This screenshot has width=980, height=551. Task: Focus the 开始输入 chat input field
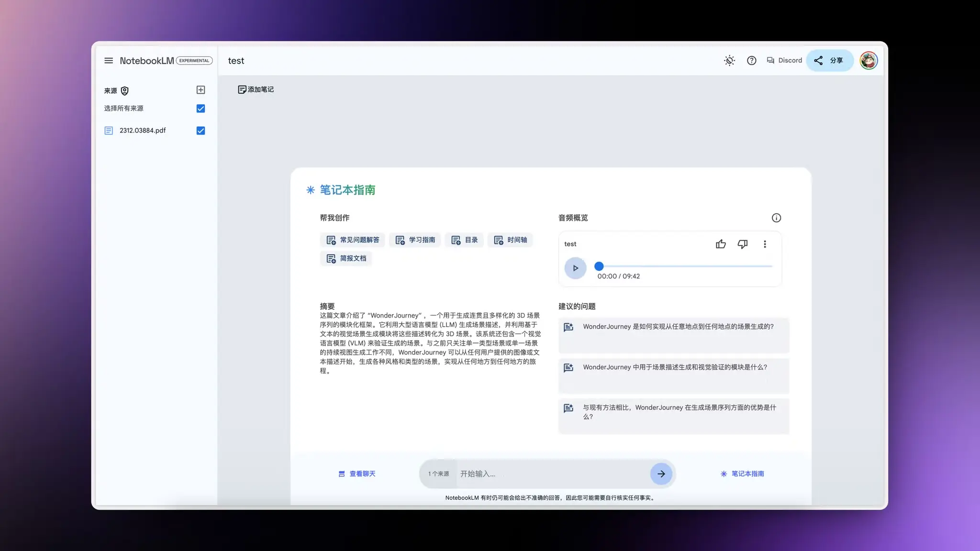click(x=553, y=474)
